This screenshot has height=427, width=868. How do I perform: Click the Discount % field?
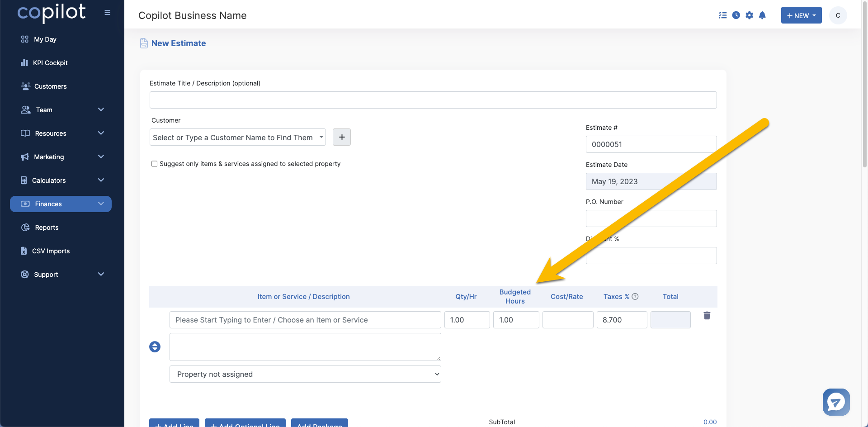[x=651, y=256]
